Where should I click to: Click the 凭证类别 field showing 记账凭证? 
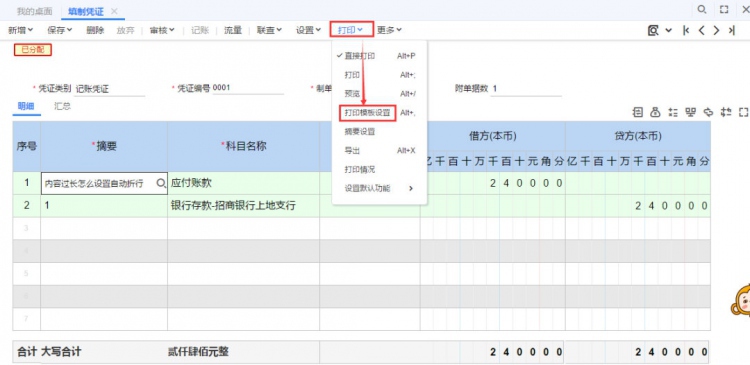(x=110, y=89)
